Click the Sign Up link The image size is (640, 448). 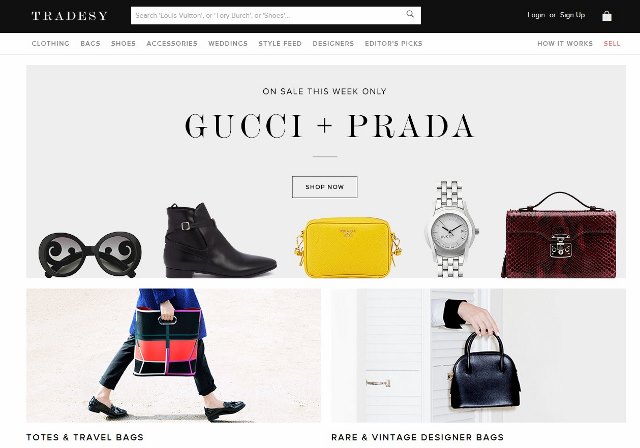(x=572, y=15)
